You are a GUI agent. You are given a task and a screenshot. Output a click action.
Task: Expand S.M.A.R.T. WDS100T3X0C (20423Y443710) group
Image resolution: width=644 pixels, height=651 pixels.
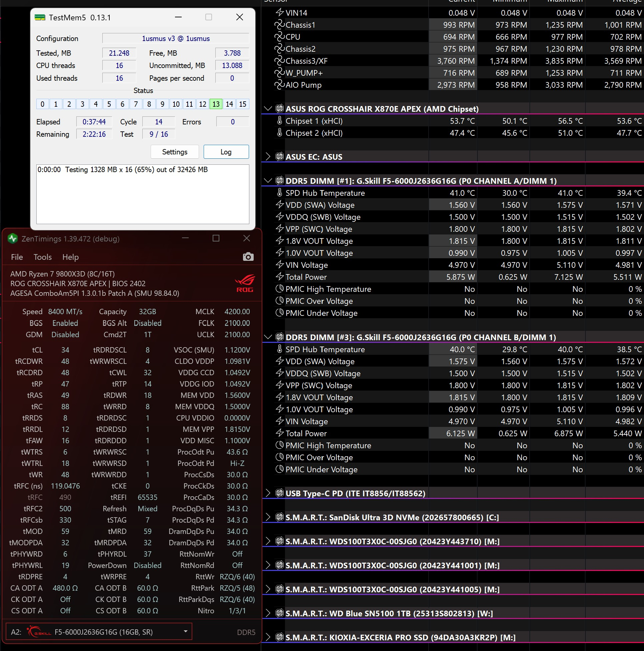point(268,542)
